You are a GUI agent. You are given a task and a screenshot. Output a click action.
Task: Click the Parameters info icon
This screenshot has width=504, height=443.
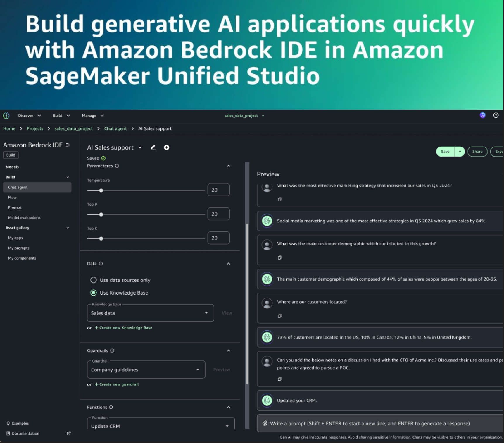click(117, 166)
